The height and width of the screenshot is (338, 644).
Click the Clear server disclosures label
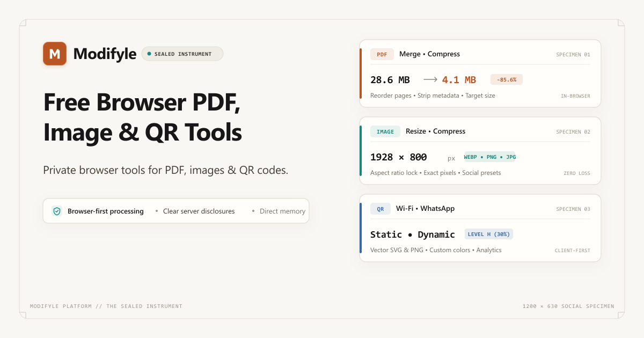[199, 211]
